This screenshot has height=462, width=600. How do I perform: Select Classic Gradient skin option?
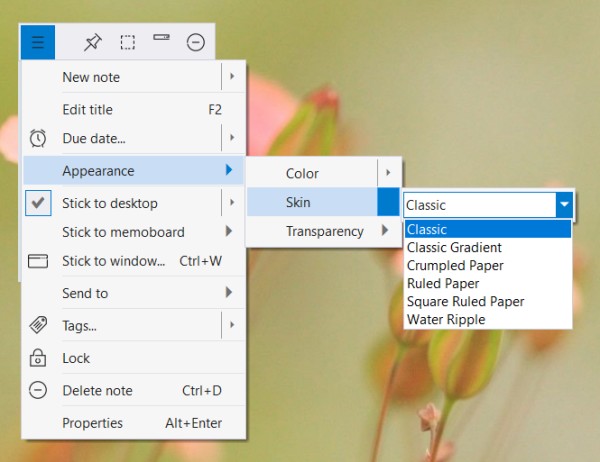pyautogui.click(x=488, y=247)
